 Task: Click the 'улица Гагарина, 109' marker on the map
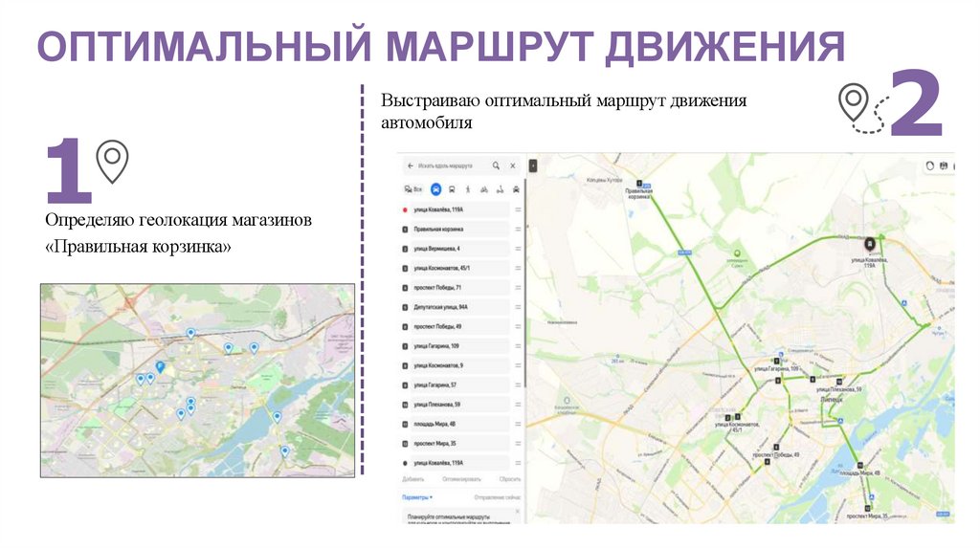click(x=777, y=361)
